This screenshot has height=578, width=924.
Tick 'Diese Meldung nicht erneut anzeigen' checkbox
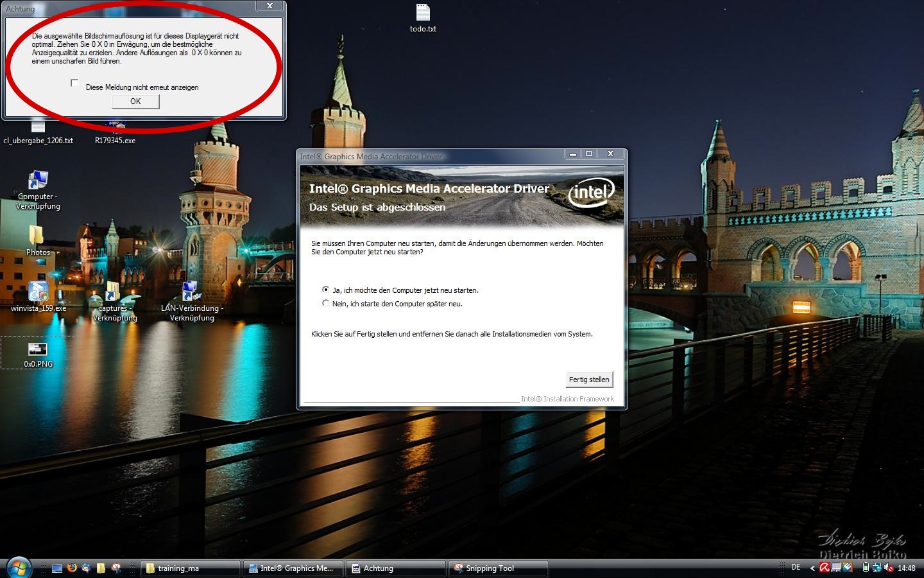pos(74,83)
